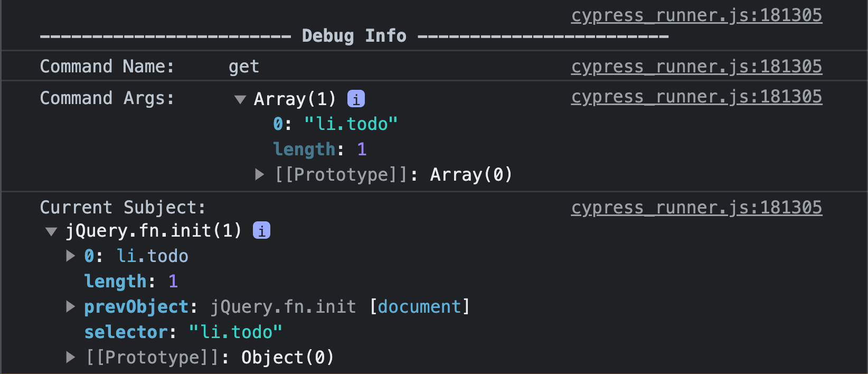Collapse the jQuery.fn.init(1) subject object
Image resolution: width=868 pixels, height=374 pixels.
click(51, 231)
